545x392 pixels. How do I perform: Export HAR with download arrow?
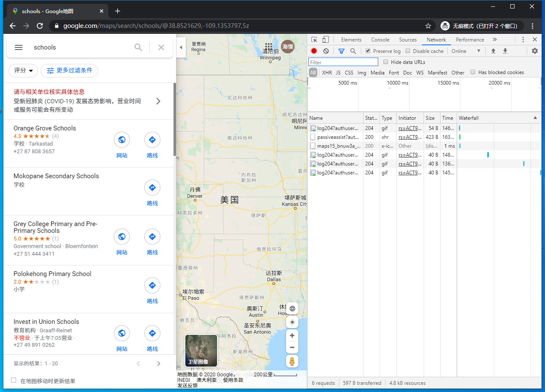point(505,51)
